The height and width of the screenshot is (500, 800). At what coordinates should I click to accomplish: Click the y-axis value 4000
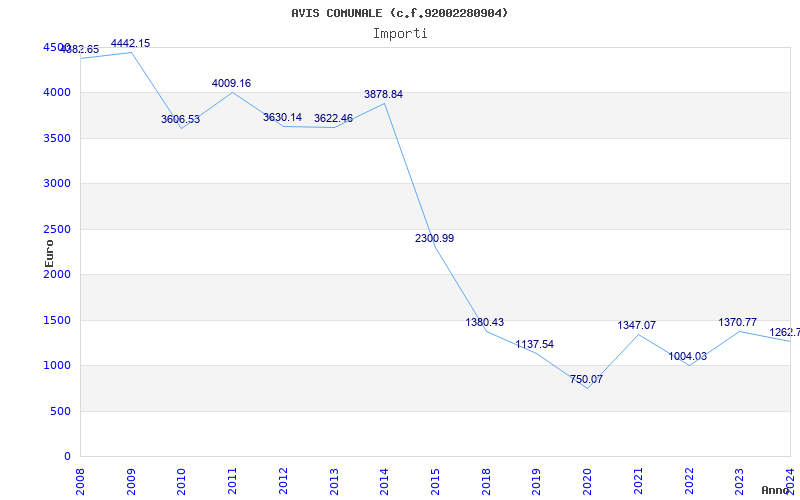pos(57,93)
